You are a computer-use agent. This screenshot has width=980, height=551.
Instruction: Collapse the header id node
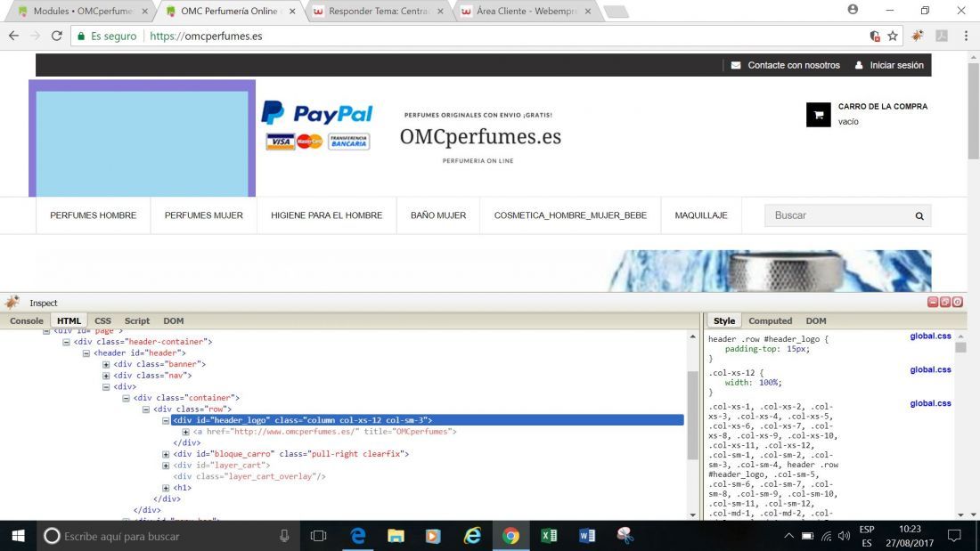point(86,353)
